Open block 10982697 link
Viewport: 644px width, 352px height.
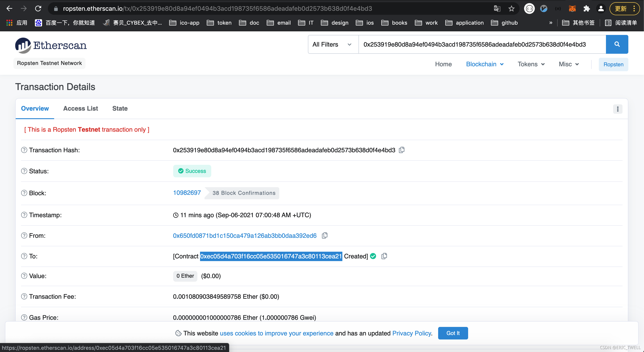(x=187, y=193)
